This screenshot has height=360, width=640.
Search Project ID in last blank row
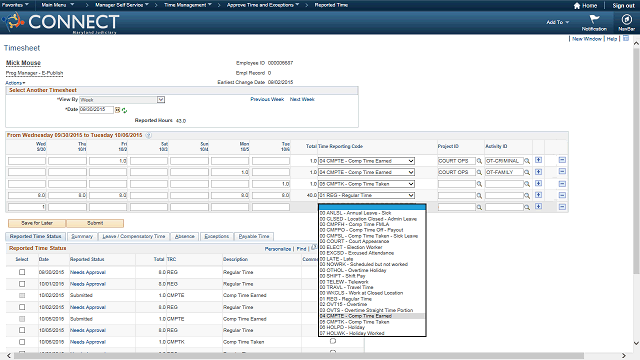tap(480, 207)
